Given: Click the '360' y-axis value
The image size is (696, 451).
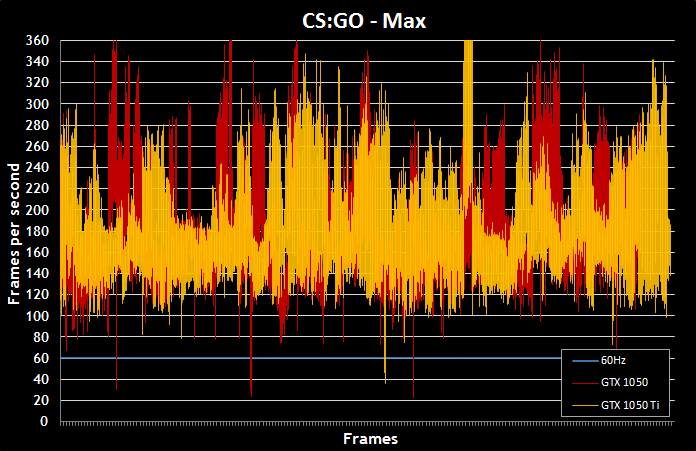Looking at the screenshot, I should 37,40.
